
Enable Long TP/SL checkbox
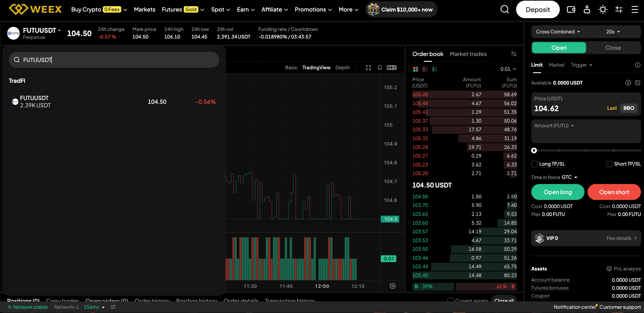click(x=534, y=164)
